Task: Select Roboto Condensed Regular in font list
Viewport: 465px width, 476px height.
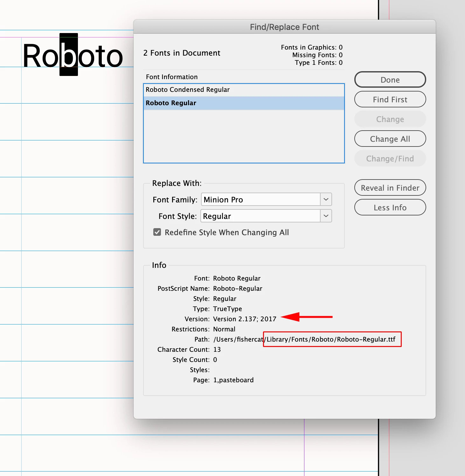Action: coord(244,90)
